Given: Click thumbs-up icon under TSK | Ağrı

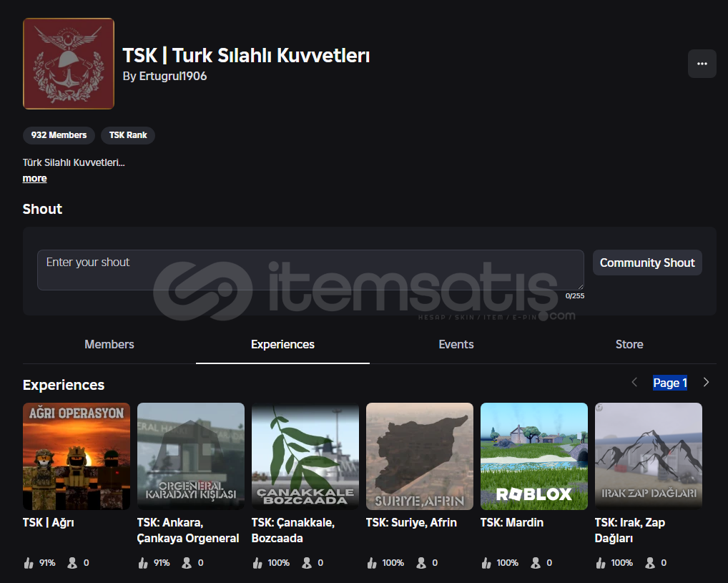Looking at the screenshot, I should tap(29, 563).
